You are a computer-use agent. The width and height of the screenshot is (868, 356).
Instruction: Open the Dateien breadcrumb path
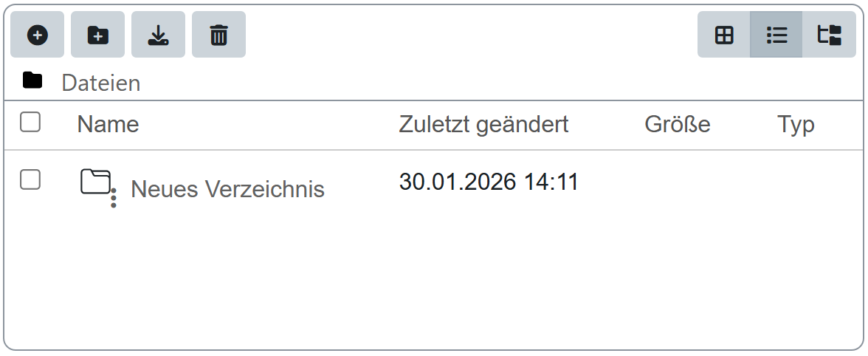(100, 83)
